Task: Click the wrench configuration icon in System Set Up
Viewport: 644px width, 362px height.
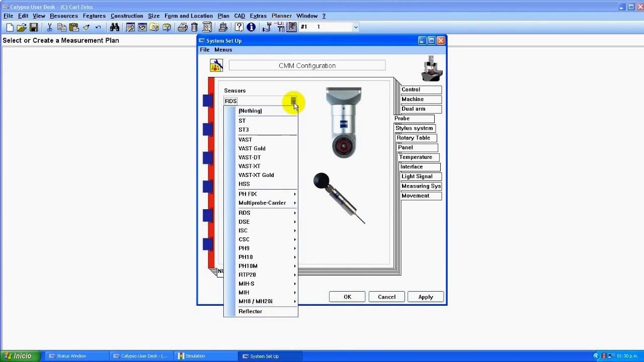Action: click(x=216, y=65)
